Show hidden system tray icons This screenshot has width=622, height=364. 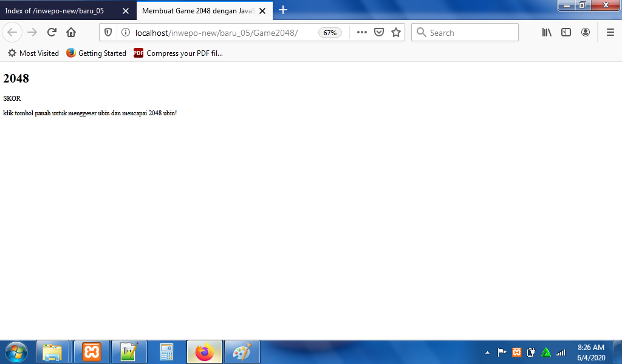(x=488, y=352)
